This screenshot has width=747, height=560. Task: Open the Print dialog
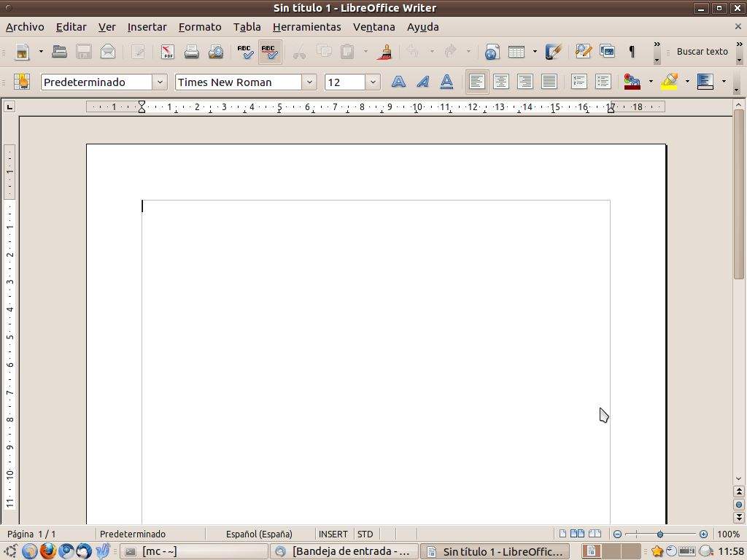191,52
